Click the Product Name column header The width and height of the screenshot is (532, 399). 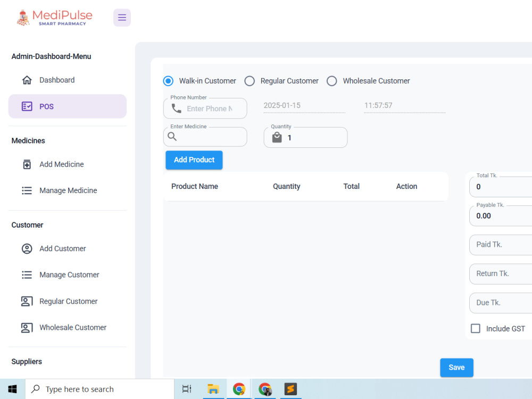pyautogui.click(x=194, y=186)
